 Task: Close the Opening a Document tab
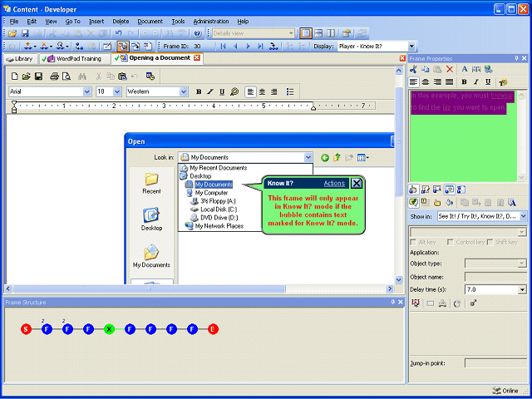coord(197,58)
